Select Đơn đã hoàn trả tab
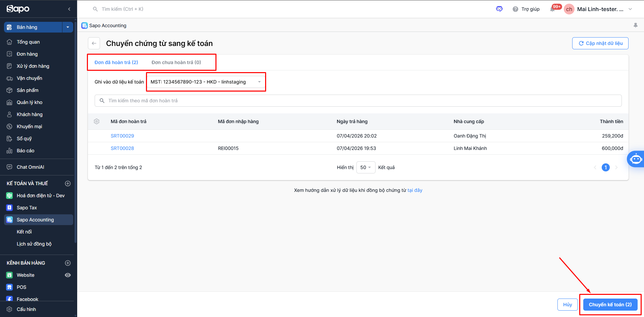Viewport: 644px width, 317px height. point(116,62)
